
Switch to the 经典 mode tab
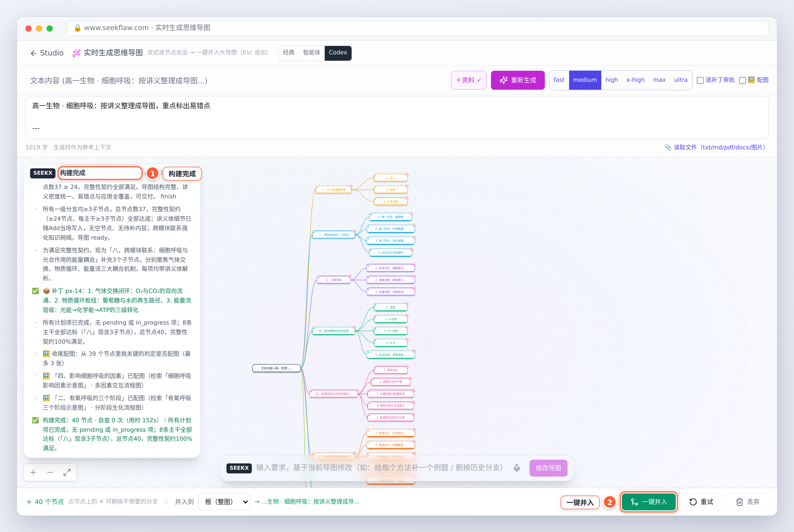[289, 53]
